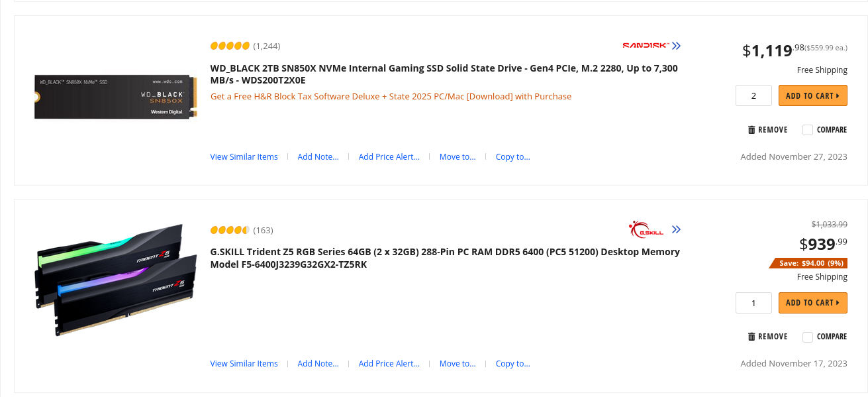The image size is (868, 397).
Task: Expand the double-arrow next to the SanDisk logo
Action: [x=676, y=46]
